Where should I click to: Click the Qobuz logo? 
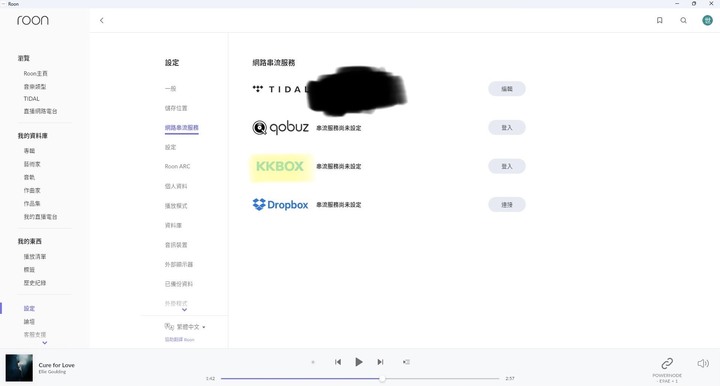pos(280,127)
